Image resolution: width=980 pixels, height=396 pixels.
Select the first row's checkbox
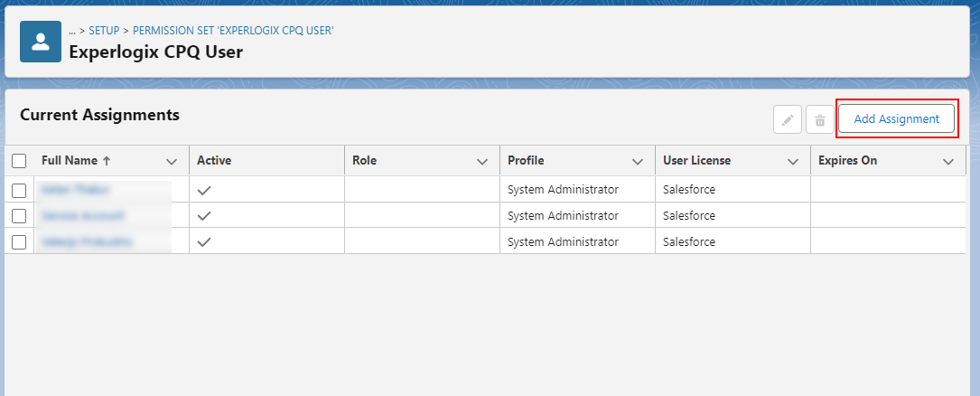click(x=19, y=190)
